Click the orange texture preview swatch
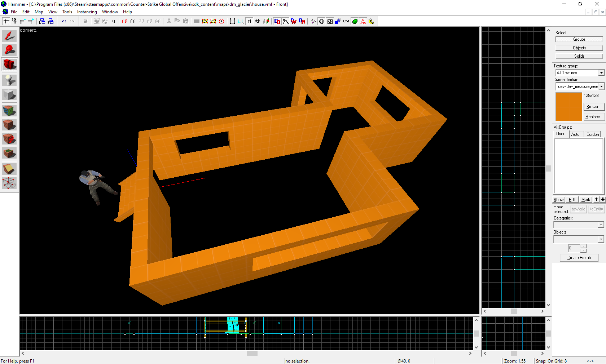Image resolution: width=606 pixels, height=364 pixels. (568, 107)
